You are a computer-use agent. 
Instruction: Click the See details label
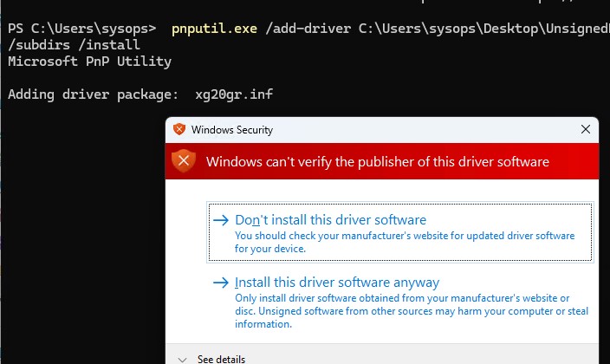pos(221,359)
